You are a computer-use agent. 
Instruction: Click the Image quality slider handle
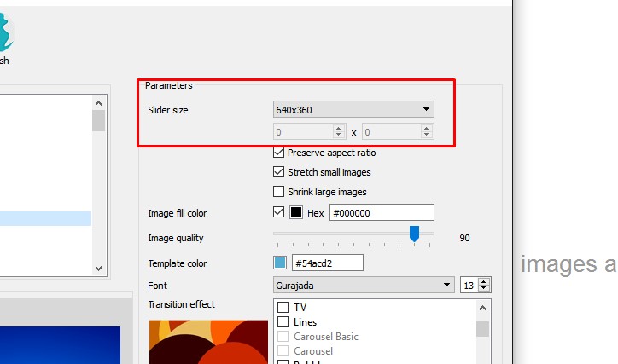[x=414, y=234]
